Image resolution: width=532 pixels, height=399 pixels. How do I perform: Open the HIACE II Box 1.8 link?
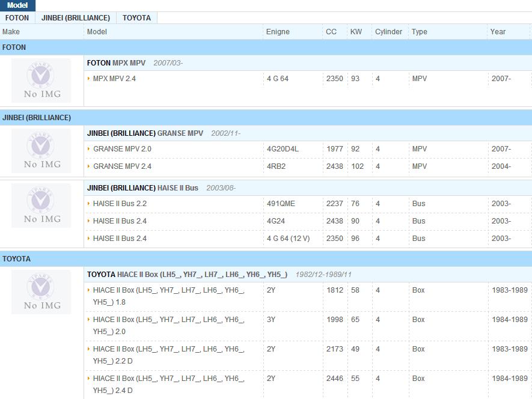168,296
